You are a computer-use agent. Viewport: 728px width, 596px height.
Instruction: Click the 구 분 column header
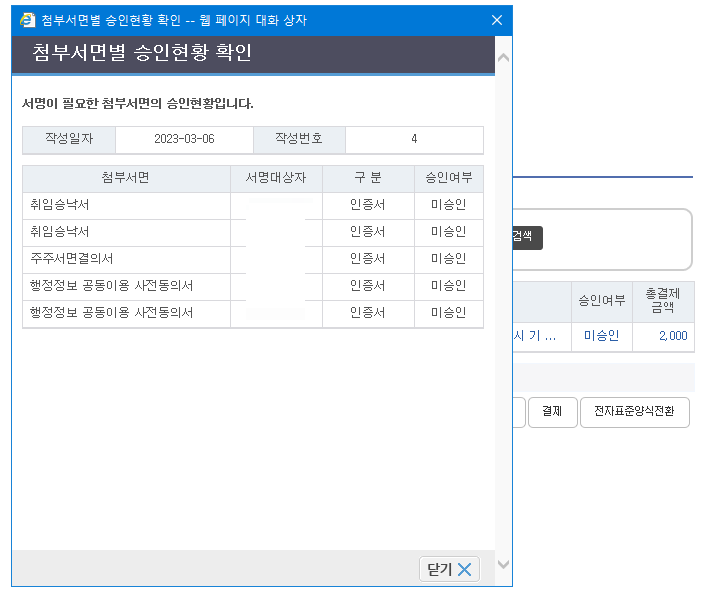[368, 178]
